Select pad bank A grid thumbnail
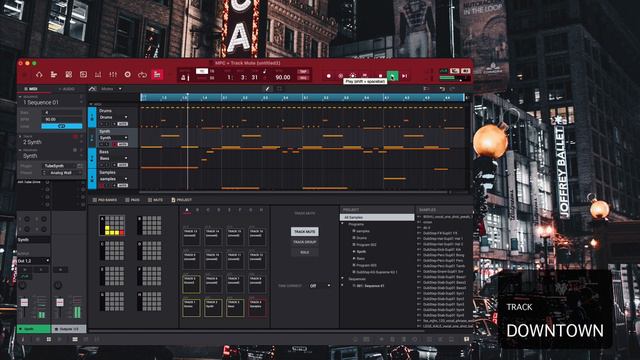 click(x=112, y=226)
